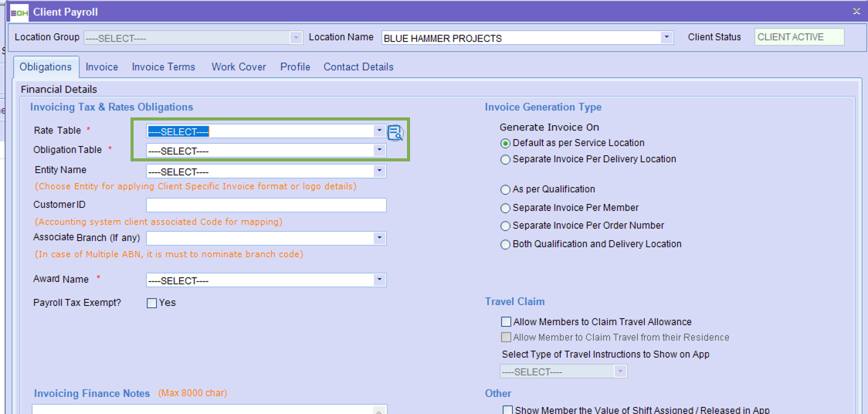Pick Separate Invoice Per Order Number

(506, 226)
